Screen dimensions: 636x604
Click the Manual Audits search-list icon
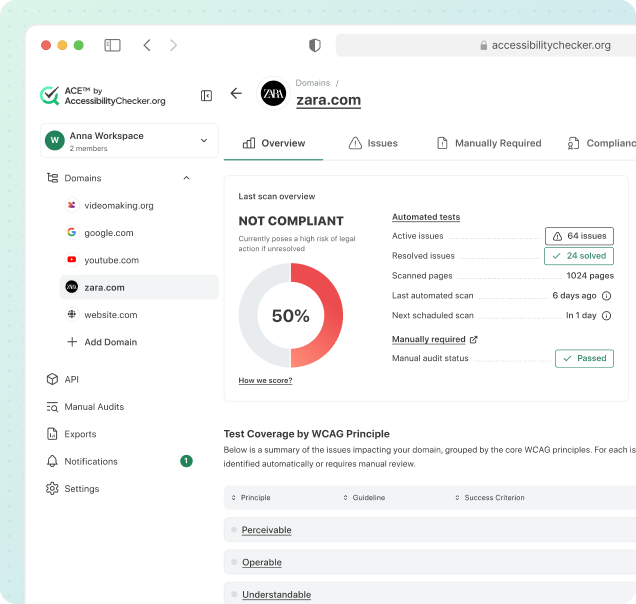point(52,407)
